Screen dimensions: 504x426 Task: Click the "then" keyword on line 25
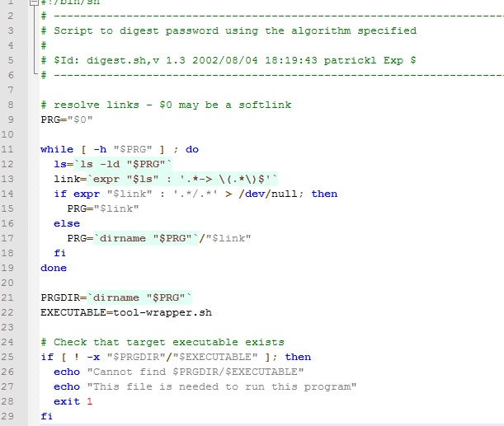(x=298, y=357)
